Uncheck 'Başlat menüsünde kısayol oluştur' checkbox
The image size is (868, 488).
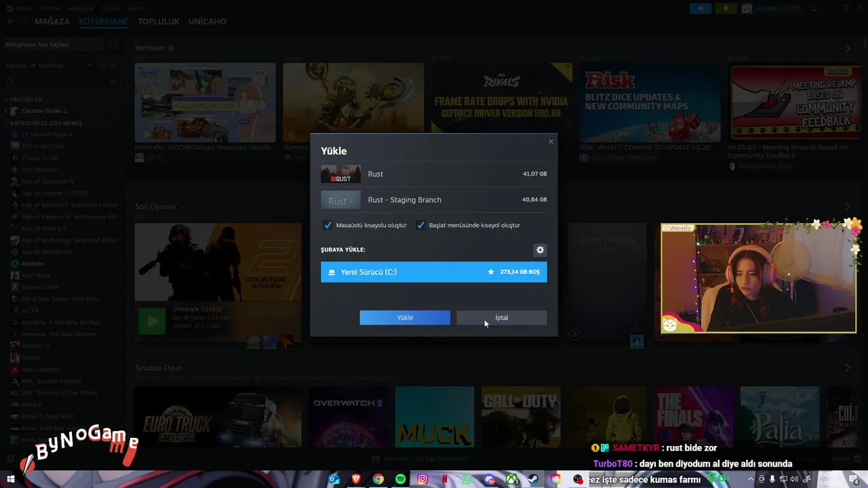click(420, 225)
